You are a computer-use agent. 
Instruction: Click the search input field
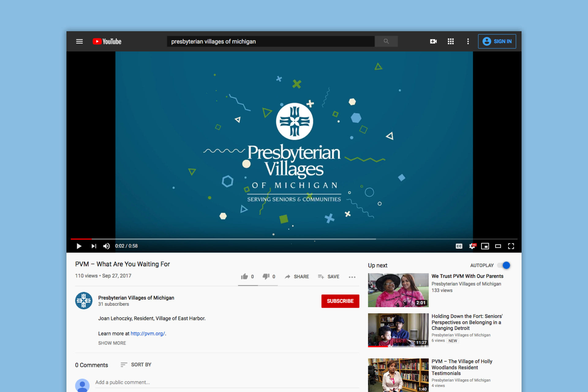click(x=271, y=41)
